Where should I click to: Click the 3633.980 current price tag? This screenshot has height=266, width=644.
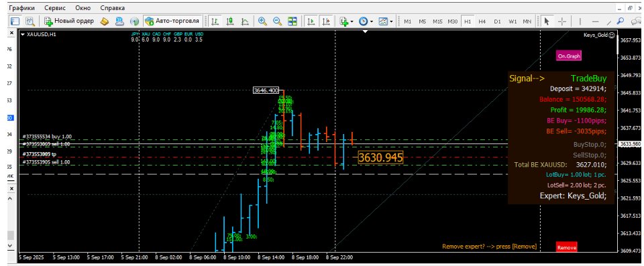click(630, 144)
